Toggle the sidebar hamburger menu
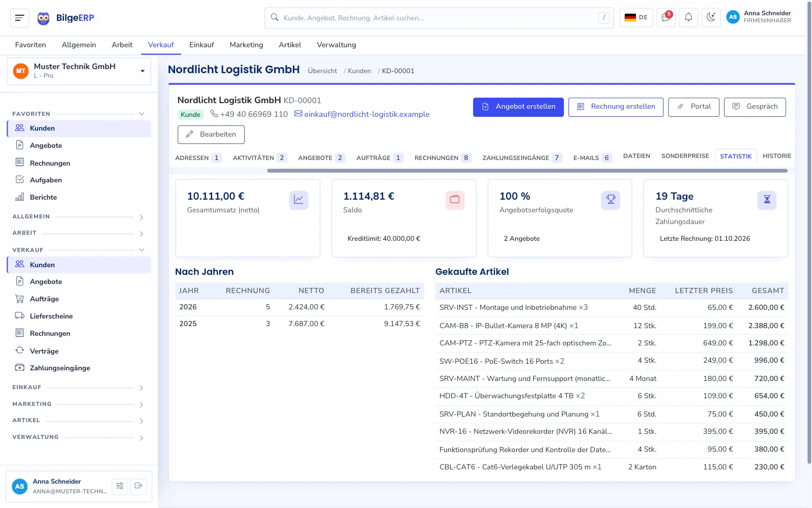 click(20, 18)
